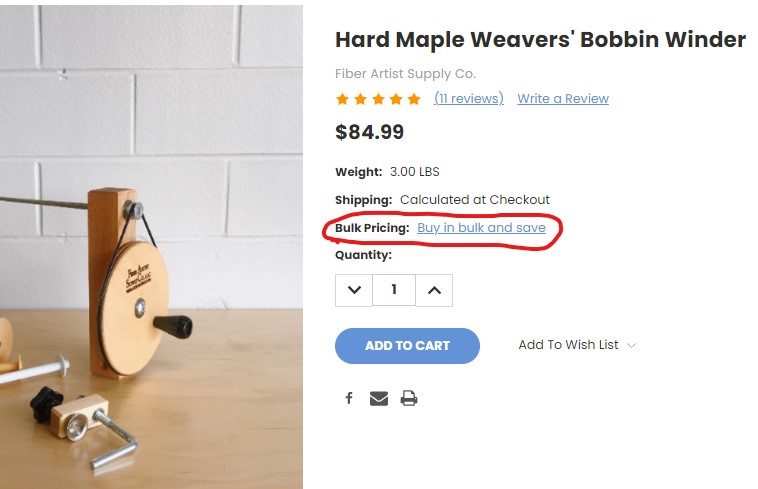Share product on Facebook
The height and width of the screenshot is (489, 758).
click(349, 398)
